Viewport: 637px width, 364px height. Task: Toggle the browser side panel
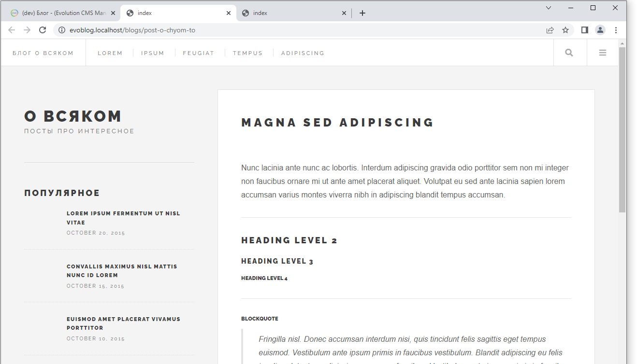584,30
